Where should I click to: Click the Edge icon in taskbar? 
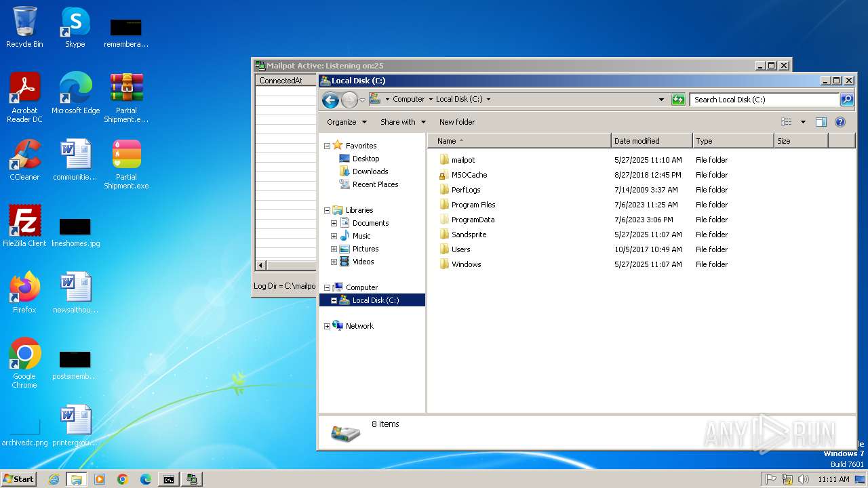point(146,479)
